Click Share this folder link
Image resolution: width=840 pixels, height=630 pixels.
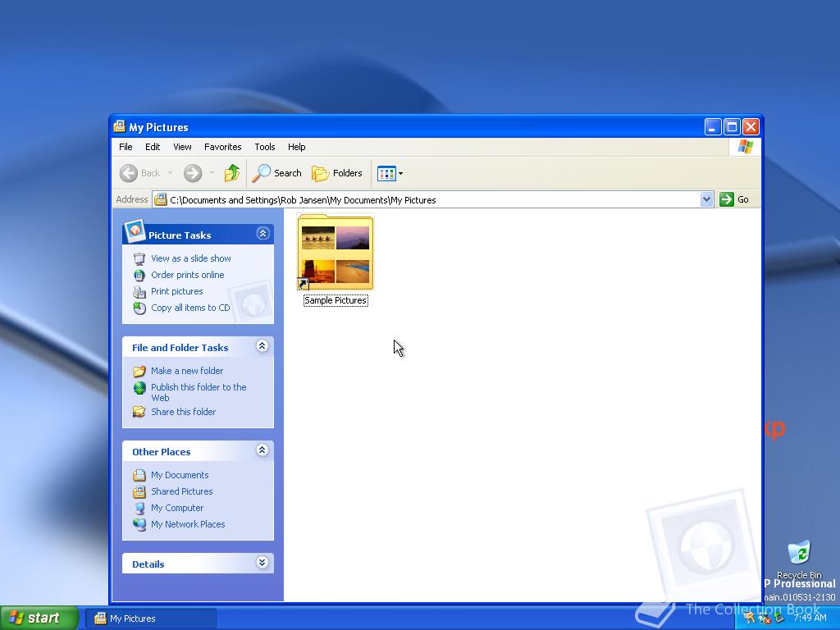(x=183, y=412)
